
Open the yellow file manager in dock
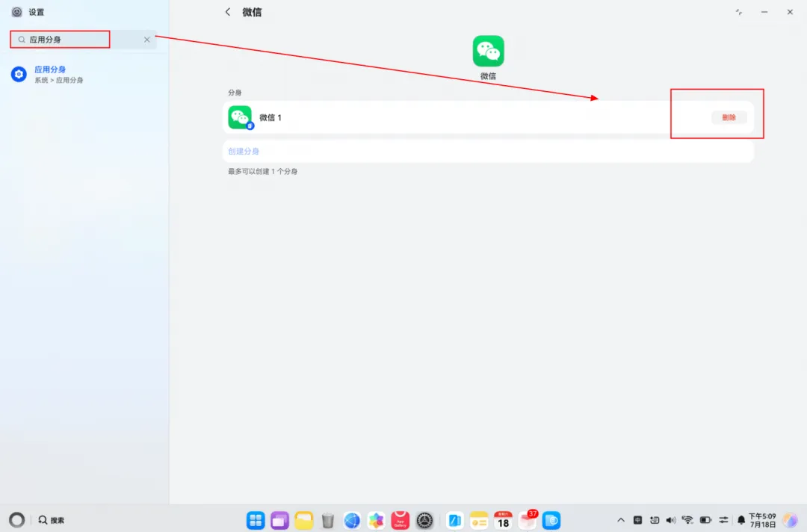(x=303, y=520)
